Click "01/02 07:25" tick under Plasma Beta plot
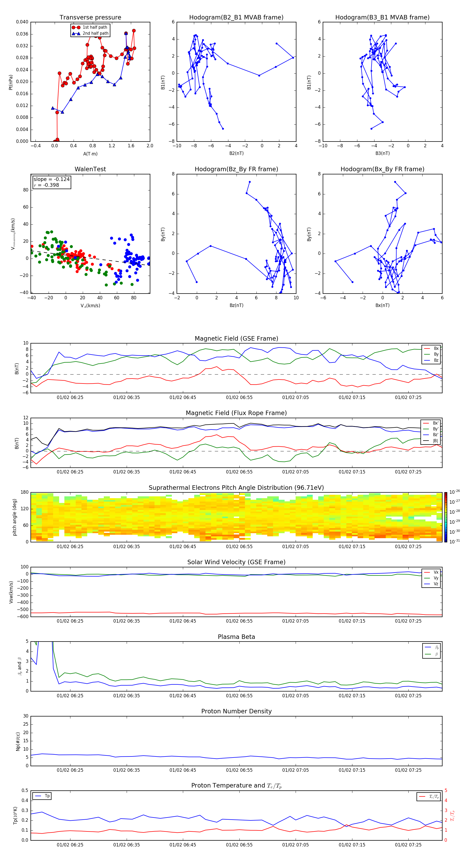 [408, 695]
